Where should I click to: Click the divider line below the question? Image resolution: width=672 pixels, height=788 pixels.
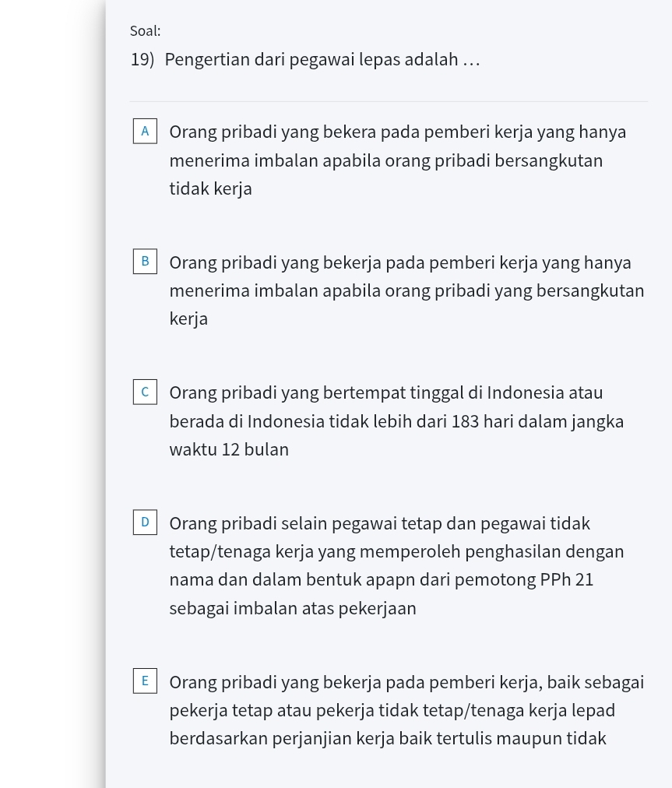point(389,99)
